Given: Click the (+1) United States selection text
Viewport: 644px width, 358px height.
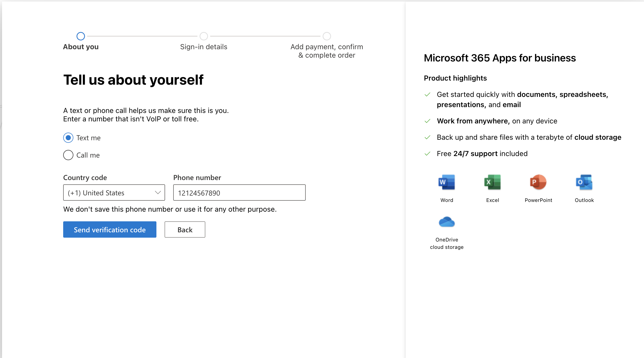Looking at the screenshot, I should pyautogui.click(x=96, y=193).
